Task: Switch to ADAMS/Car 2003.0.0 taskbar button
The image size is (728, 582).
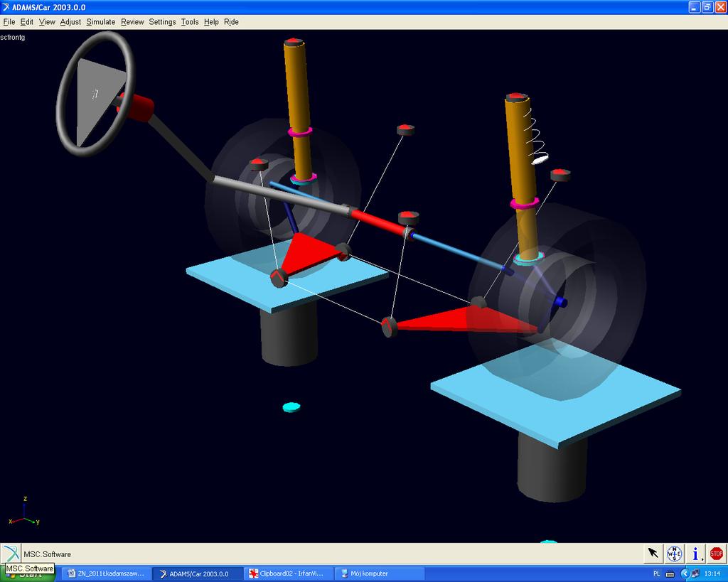Action: point(198,573)
